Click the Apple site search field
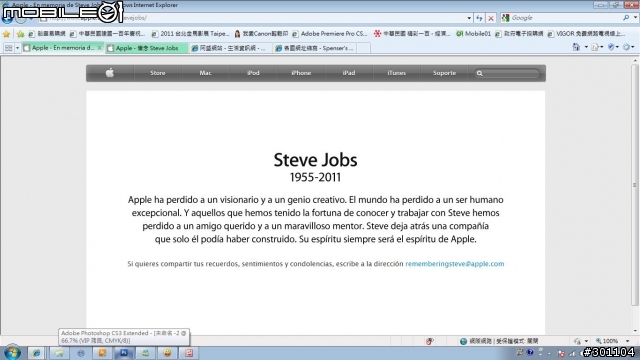This screenshot has width=640, height=360. tap(507, 73)
